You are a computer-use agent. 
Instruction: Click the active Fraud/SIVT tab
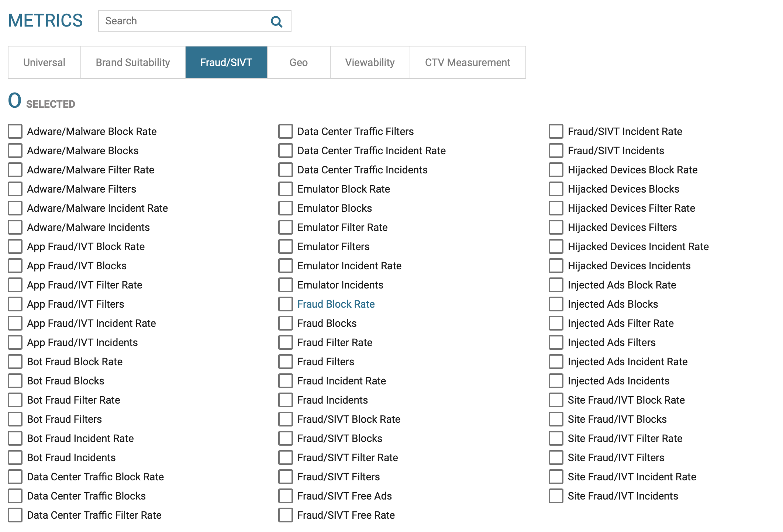coord(226,62)
